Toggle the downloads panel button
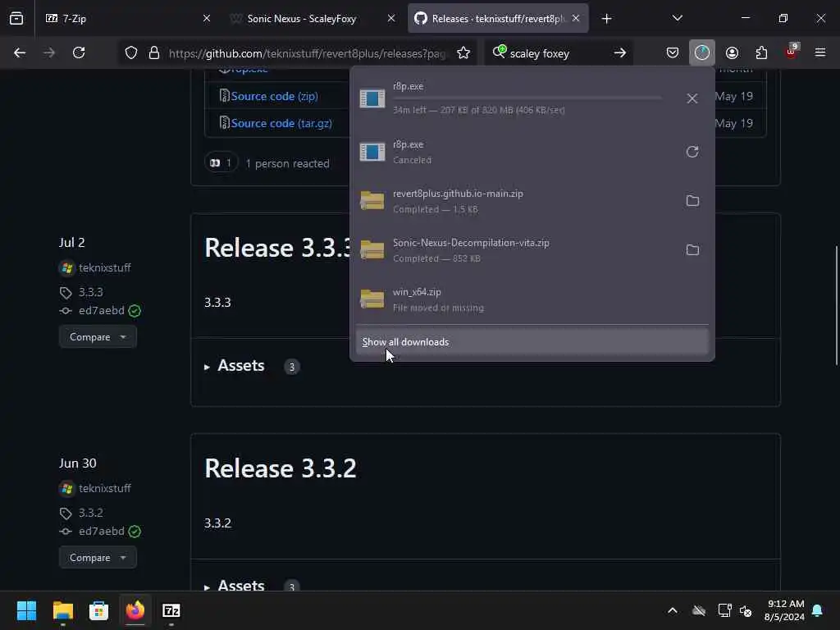Image resolution: width=840 pixels, height=630 pixels. (702, 52)
